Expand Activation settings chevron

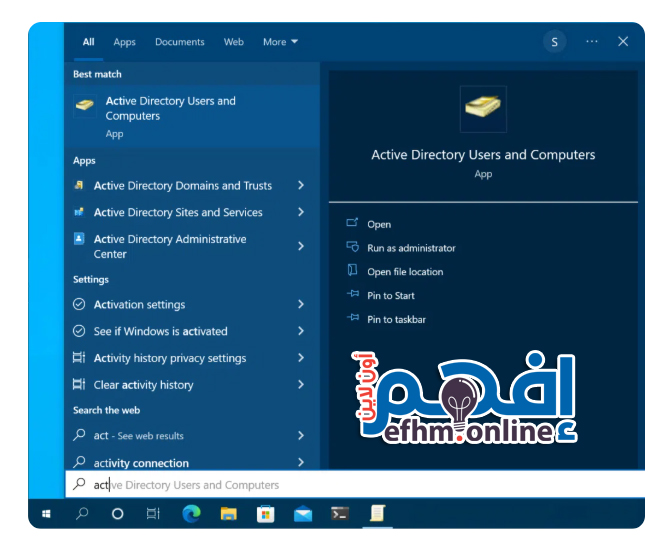click(x=300, y=305)
